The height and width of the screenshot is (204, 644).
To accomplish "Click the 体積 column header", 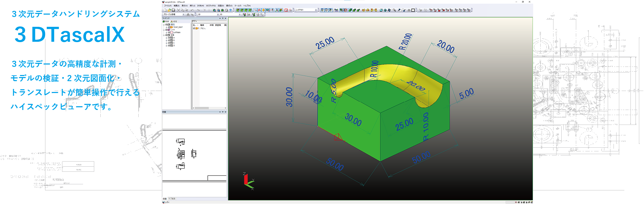I will pos(212,25).
